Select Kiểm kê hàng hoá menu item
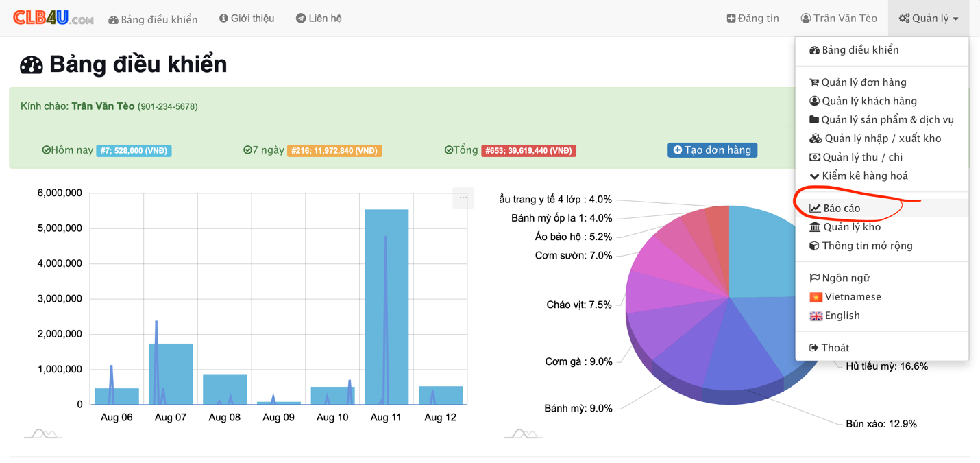Image resolution: width=980 pixels, height=463 pixels. pos(864,176)
